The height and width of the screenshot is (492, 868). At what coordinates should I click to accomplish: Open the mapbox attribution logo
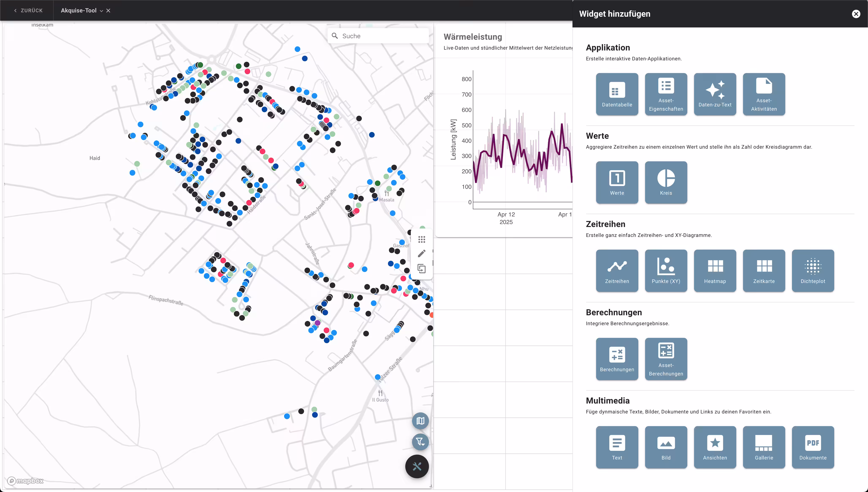click(x=26, y=481)
